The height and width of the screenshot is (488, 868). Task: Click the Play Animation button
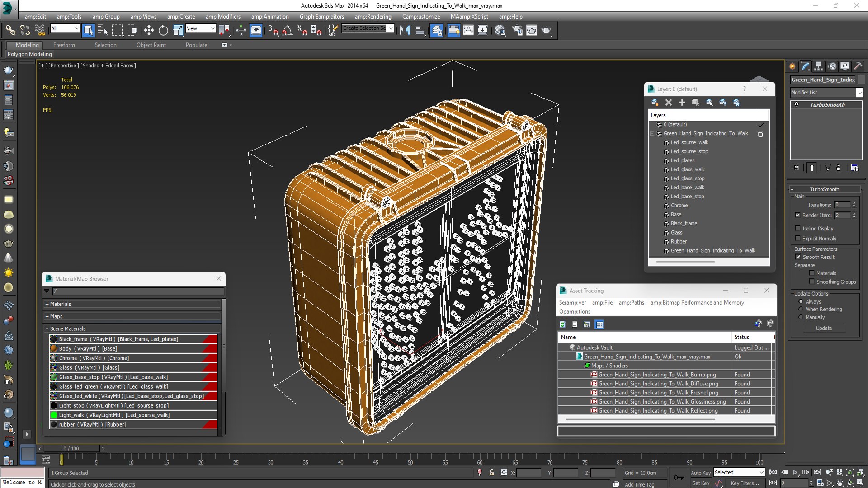coord(795,472)
